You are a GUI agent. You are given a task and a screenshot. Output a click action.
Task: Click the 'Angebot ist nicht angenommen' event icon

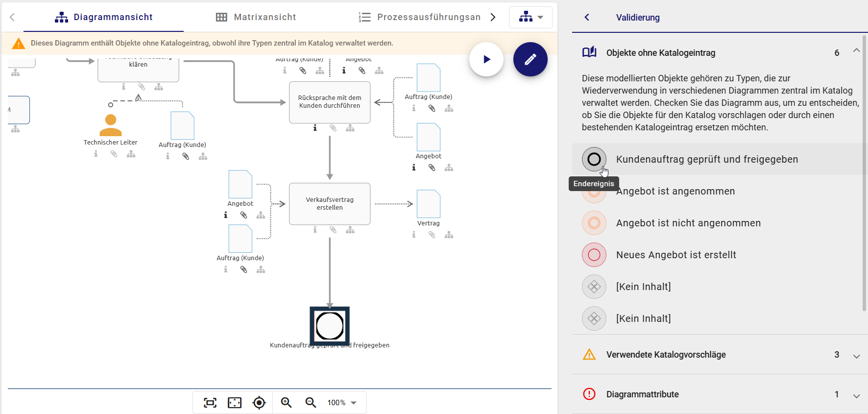point(594,223)
